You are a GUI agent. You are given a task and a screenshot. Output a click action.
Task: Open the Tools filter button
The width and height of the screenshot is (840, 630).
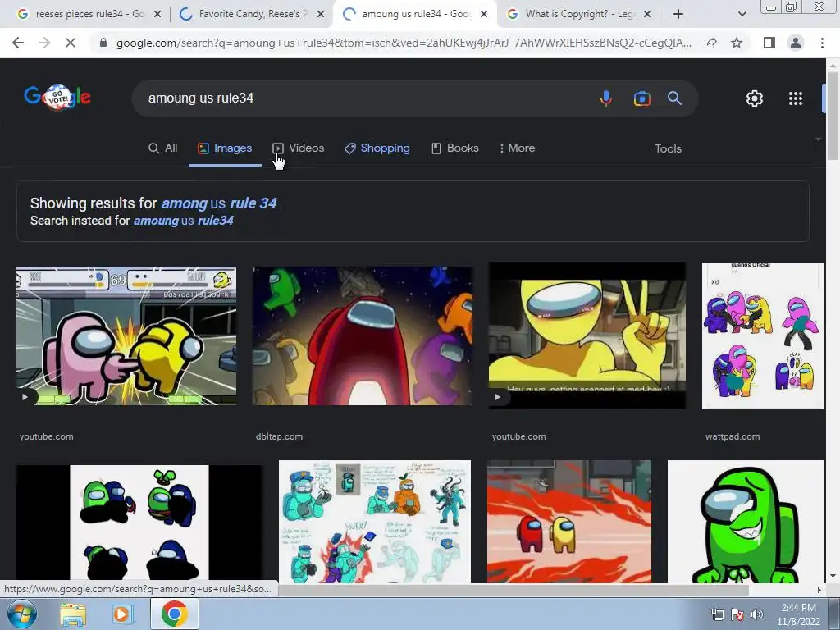(x=668, y=149)
